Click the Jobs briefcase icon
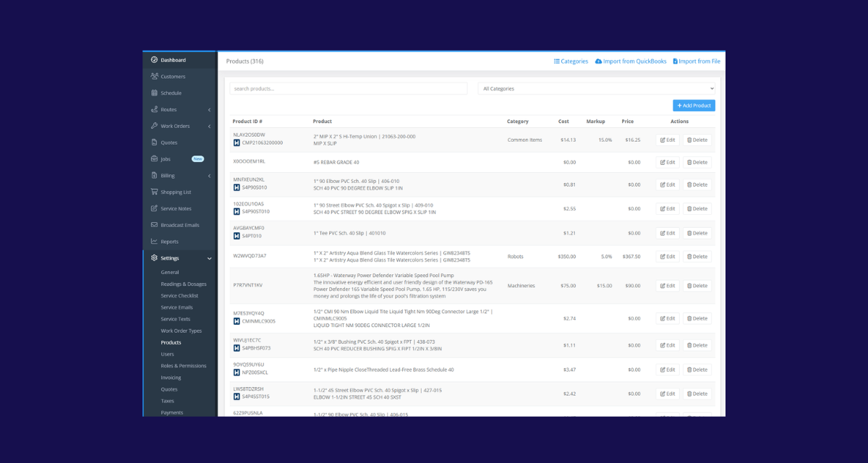This screenshot has width=868, height=463. pos(154,159)
